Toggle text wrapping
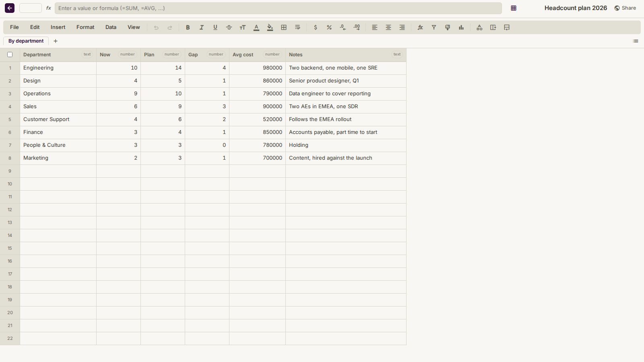Viewport: 644px width, 362px height. pos(297,27)
